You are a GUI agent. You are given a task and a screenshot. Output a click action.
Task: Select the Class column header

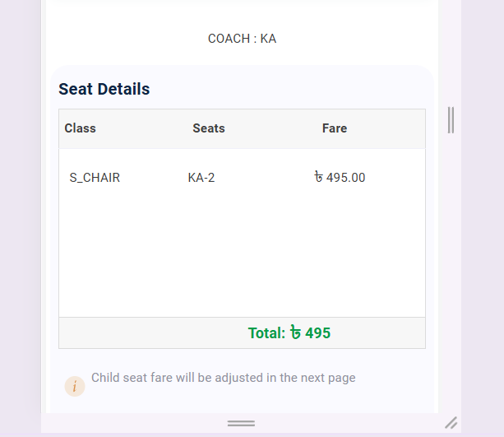tap(81, 128)
